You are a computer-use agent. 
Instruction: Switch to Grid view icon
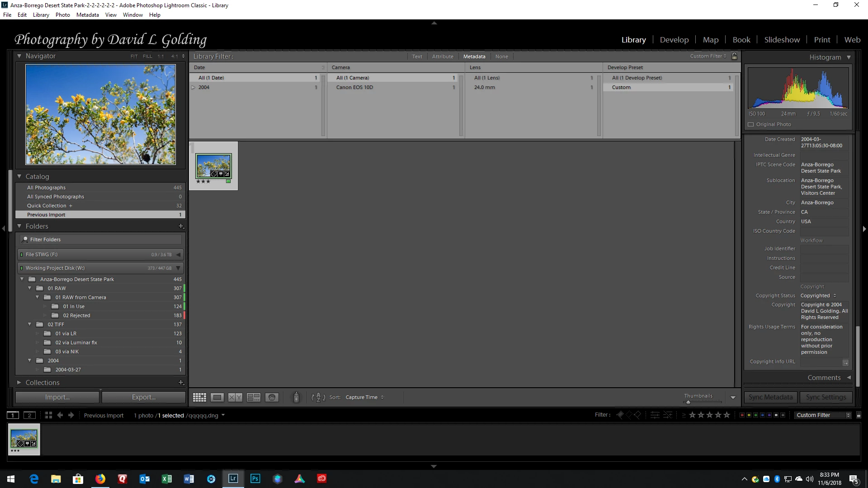[x=199, y=398]
